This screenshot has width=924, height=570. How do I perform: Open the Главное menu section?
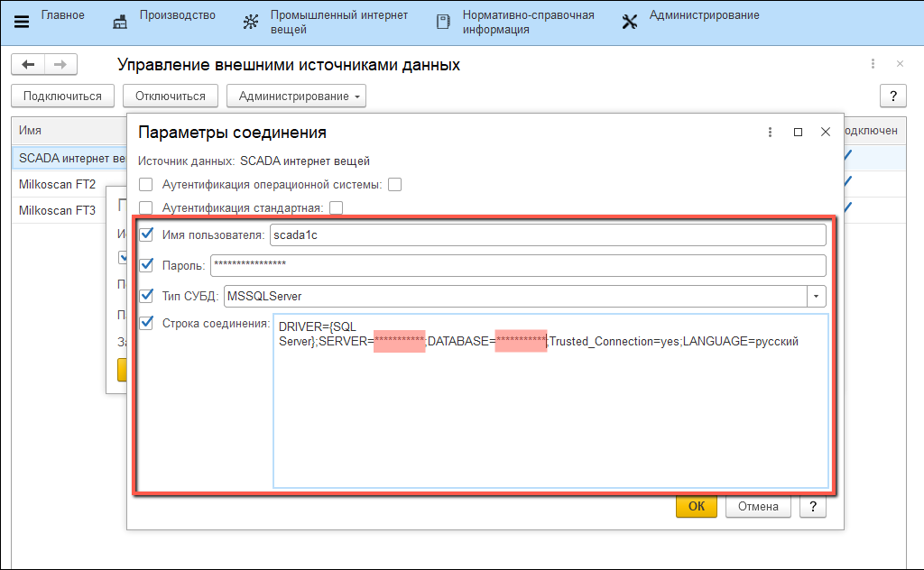pos(63,15)
